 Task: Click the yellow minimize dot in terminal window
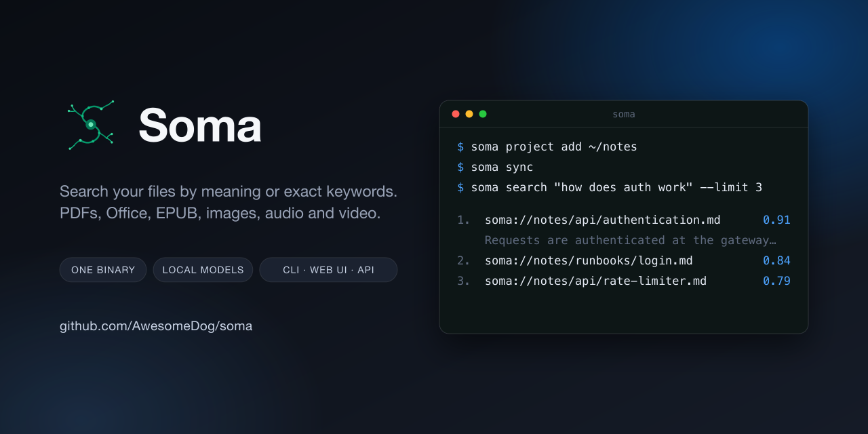[469, 114]
